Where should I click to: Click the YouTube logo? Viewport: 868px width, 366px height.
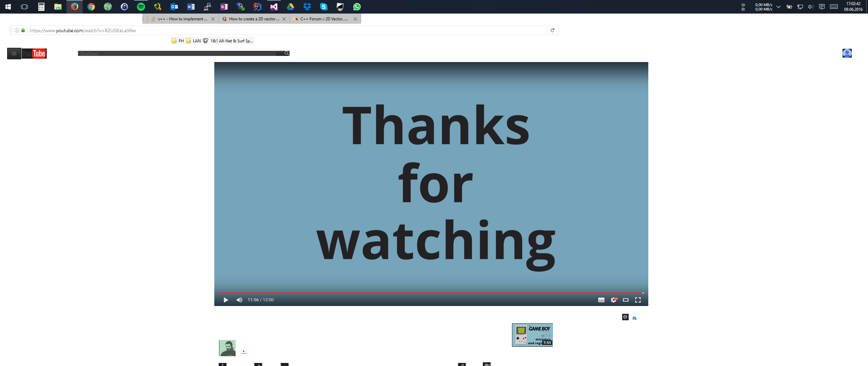[x=34, y=54]
